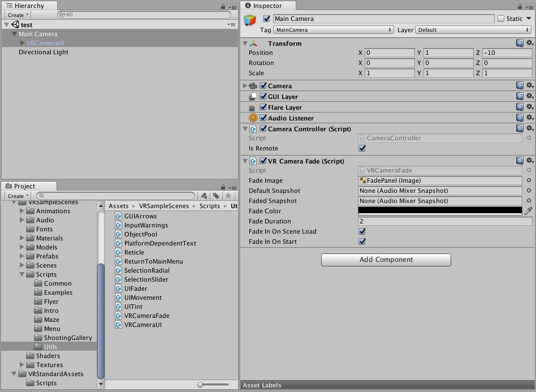Open Inspector panel options menu
536x392 pixels.
(529, 7)
